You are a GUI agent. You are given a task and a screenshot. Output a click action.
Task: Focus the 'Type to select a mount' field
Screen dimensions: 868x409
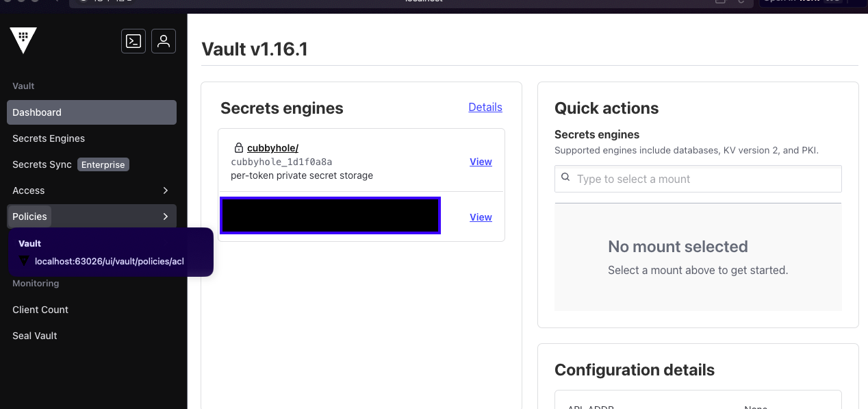(x=698, y=179)
